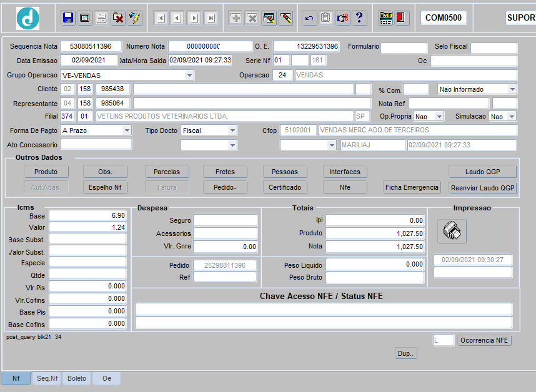Click the clipboard toolbar icon

click(x=325, y=17)
